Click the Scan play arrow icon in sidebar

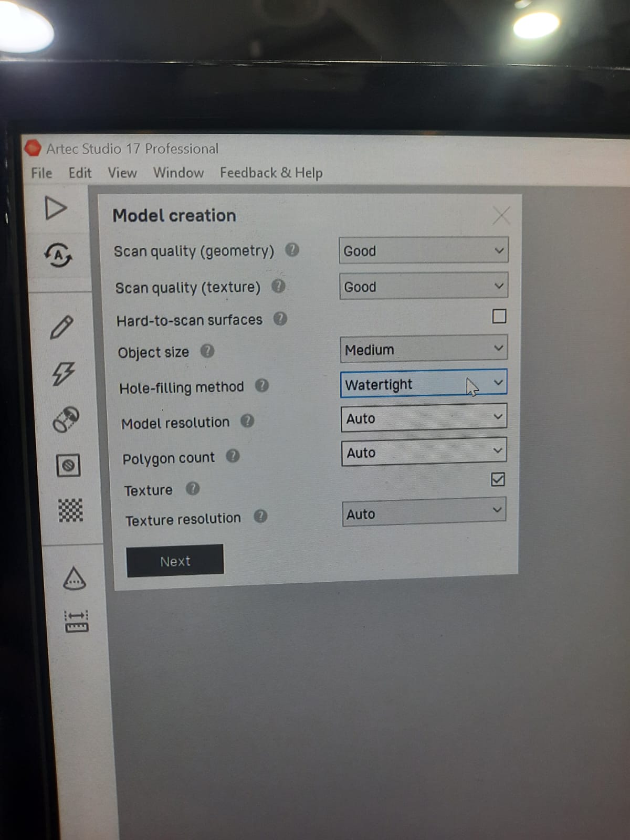click(56, 208)
